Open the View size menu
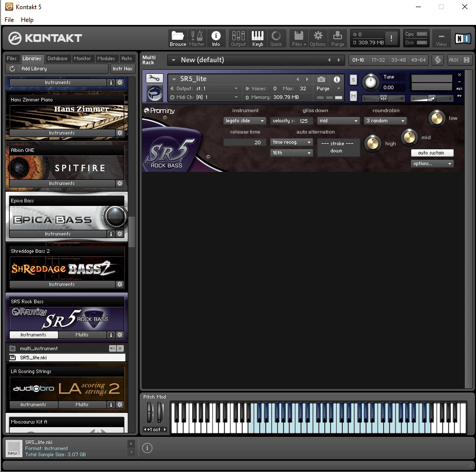Screen dimensions: 476x472 click(x=441, y=39)
